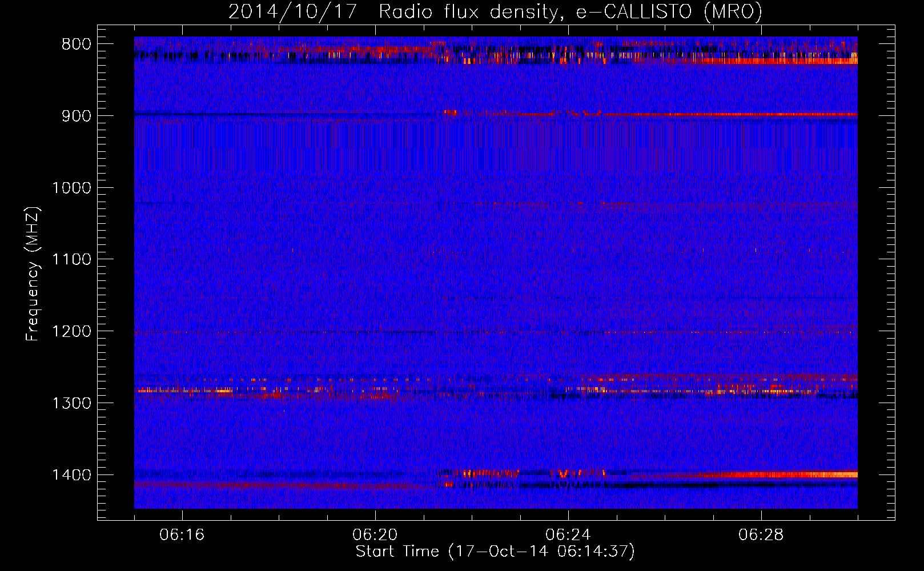The image size is (924, 571).
Task: Select the 800 frequency axis label
Action: 76,45
